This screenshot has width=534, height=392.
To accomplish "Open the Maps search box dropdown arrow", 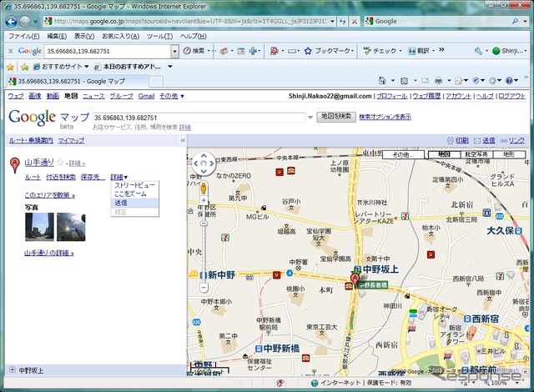I will click(x=310, y=118).
